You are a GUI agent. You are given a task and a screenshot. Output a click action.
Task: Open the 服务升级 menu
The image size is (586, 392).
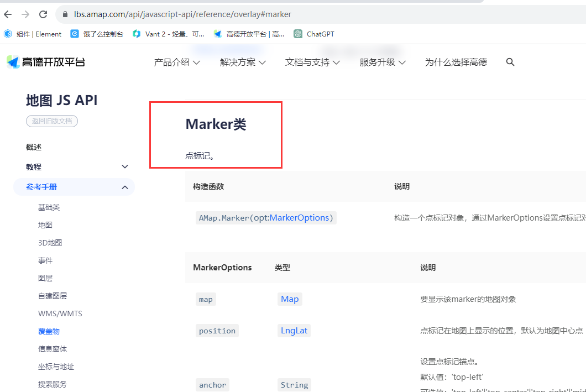coord(381,62)
